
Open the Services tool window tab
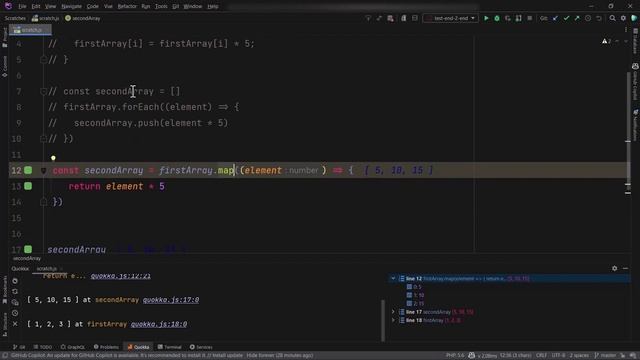201,347
